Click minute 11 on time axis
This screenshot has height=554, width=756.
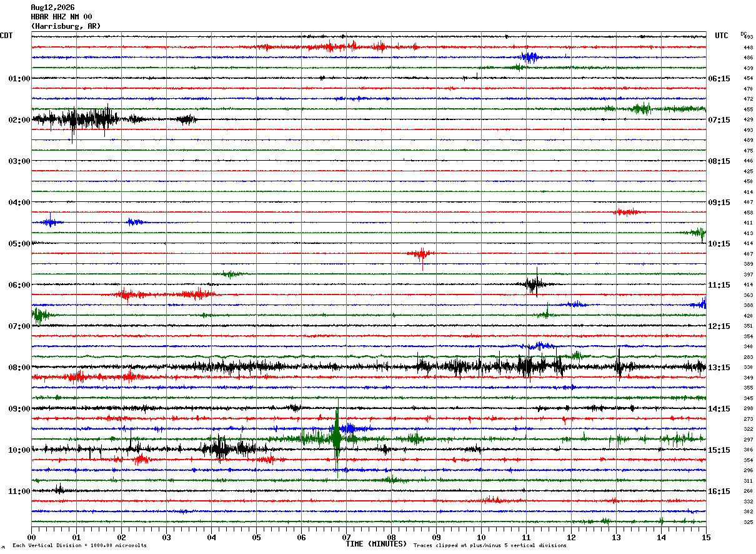coord(526,536)
